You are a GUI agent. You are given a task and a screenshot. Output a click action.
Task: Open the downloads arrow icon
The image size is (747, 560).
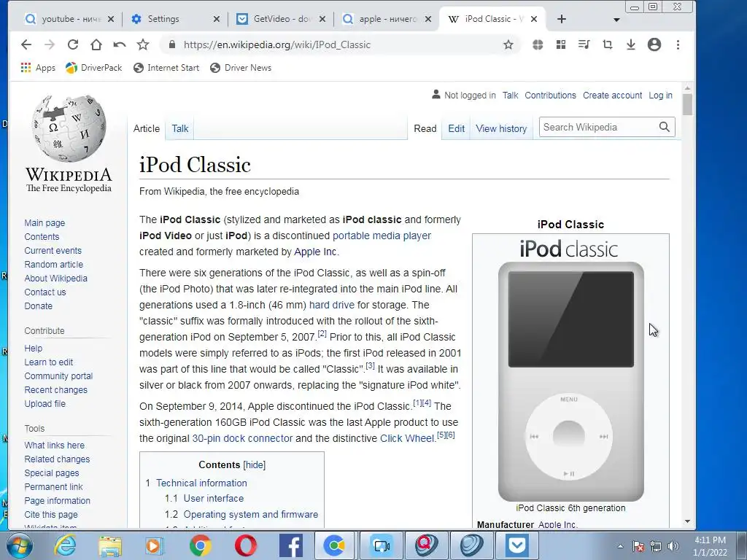(631, 44)
